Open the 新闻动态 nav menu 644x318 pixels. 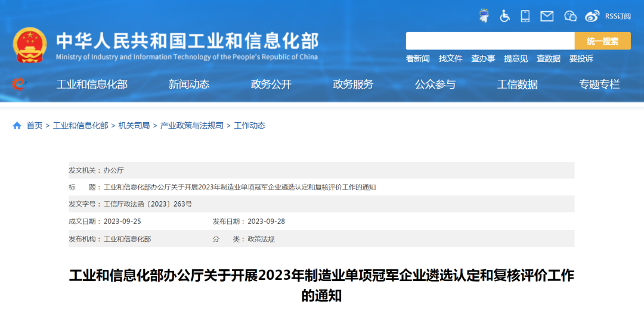coord(189,85)
